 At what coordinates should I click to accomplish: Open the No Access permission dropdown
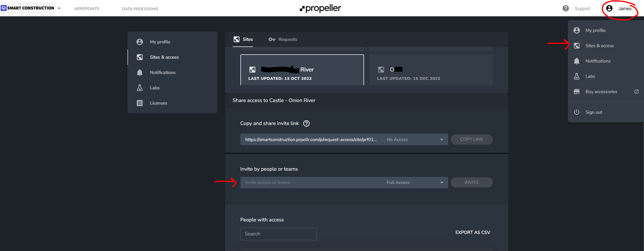(415, 140)
